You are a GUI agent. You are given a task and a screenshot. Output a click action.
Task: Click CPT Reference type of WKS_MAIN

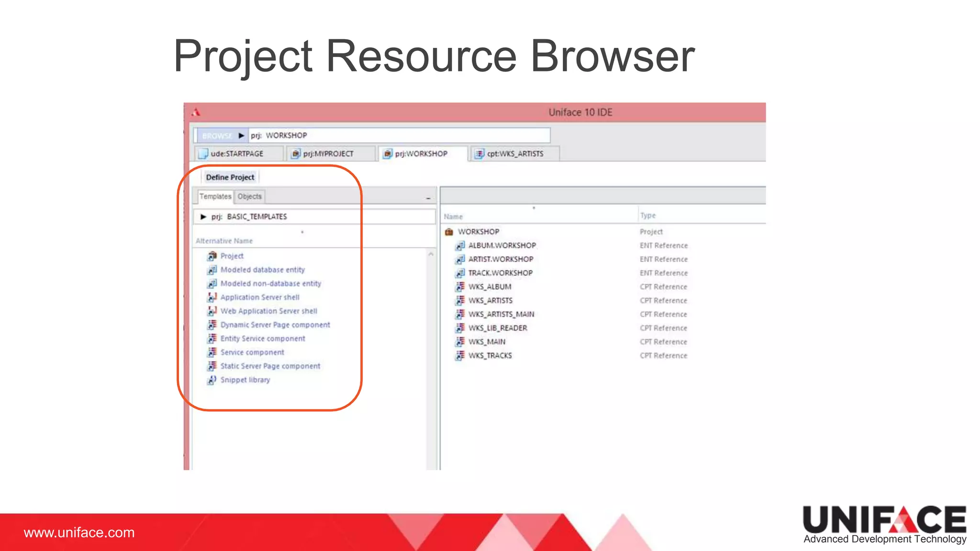663,342
